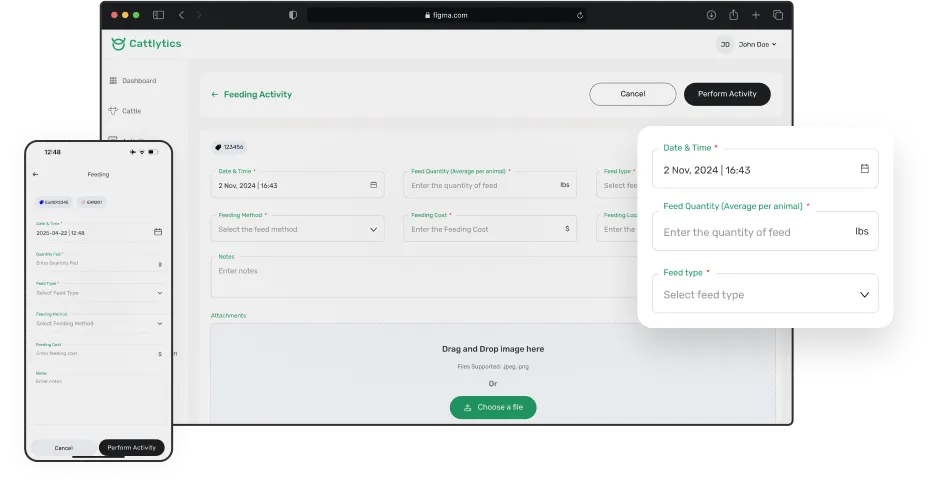
Task: Open the browser tab overview icon
Action: click(x=777, y=15)
